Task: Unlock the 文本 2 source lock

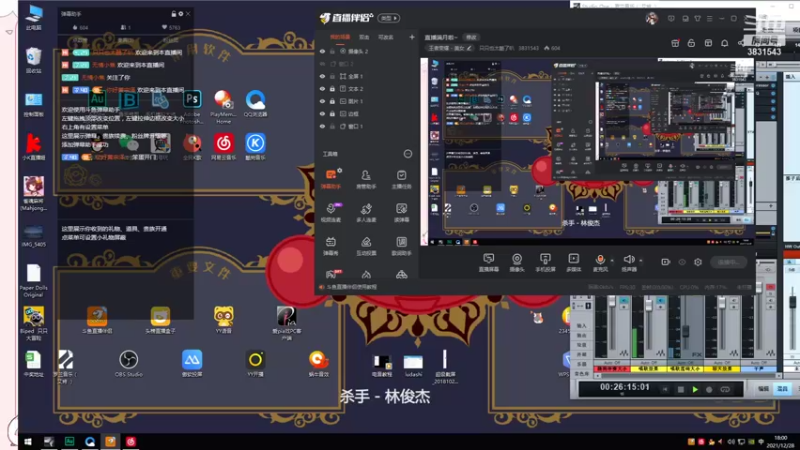Action: click(x=332, y=89)
